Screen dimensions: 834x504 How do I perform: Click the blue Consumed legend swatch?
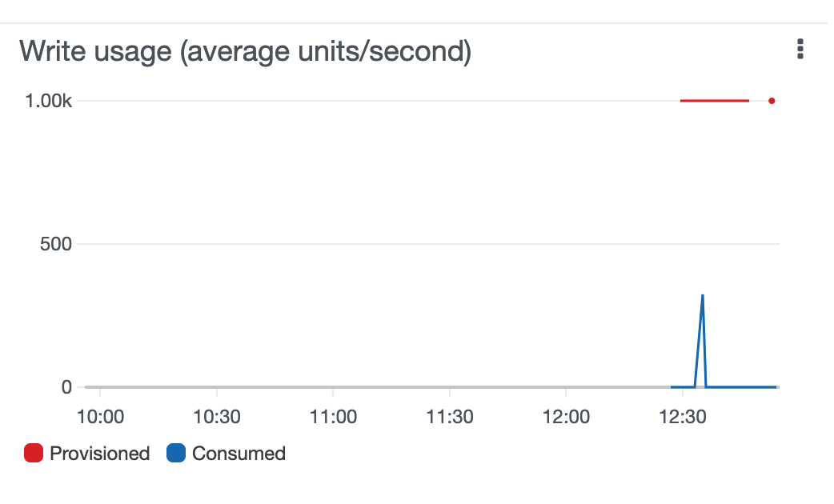(176, 453)
